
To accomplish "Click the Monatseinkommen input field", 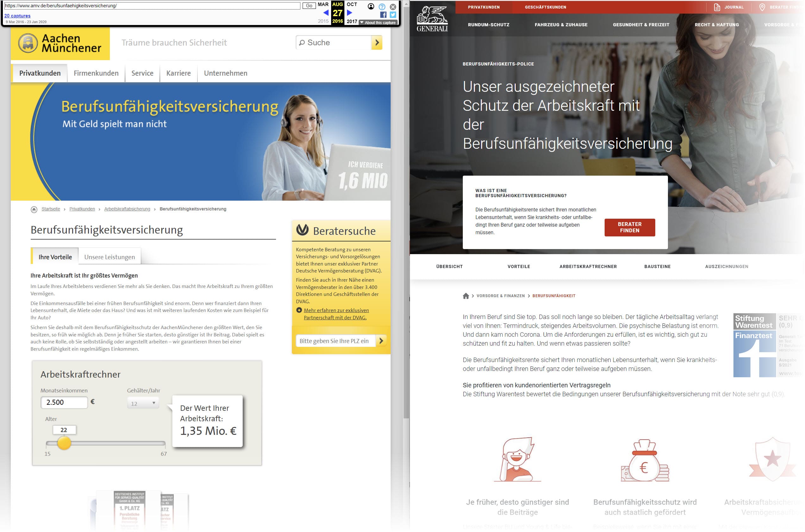I will 64,402.
